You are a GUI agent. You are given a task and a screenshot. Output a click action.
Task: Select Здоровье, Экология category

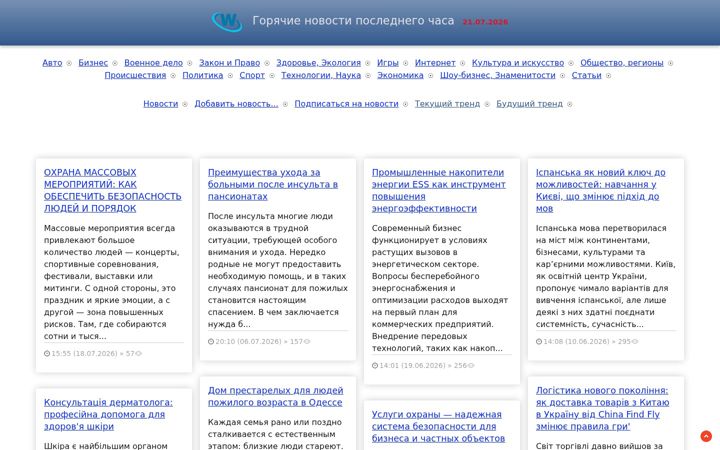tap(318, 63)
